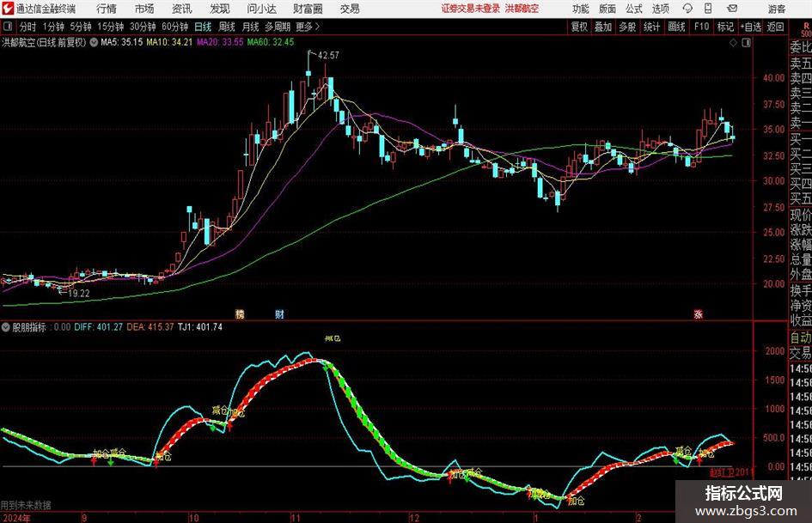Click the month 11 marker on time axis
The width and height of the screenshot is (812, 523).
pyautogui.click(x=296, y=518)
